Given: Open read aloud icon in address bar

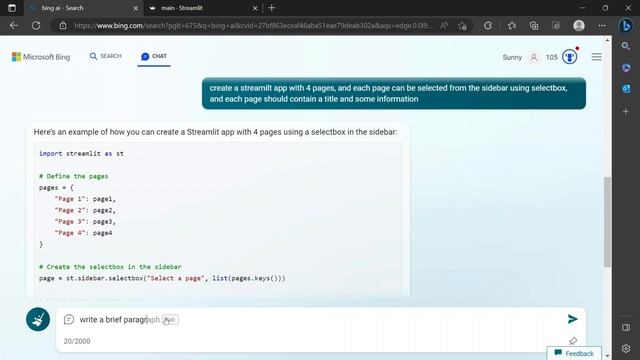Looking at the screenshot, I should pyautogui.click(x=444, y=25).
